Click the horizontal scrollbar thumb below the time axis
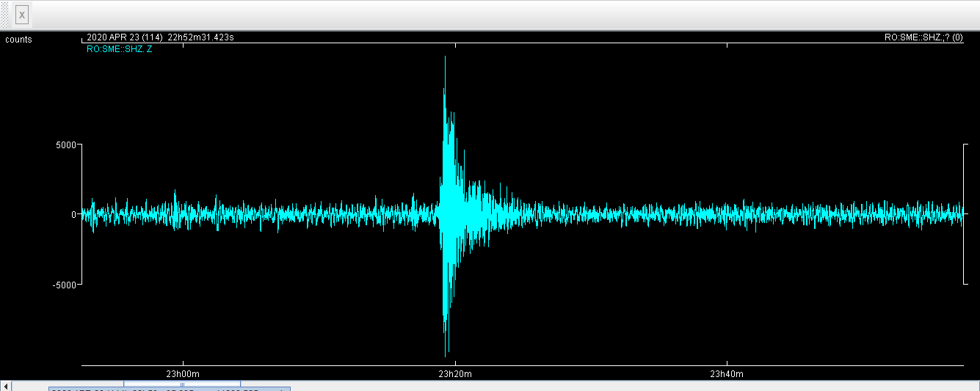Image resolution: width=980 pixels, height=391 pixels. point(182,384)
